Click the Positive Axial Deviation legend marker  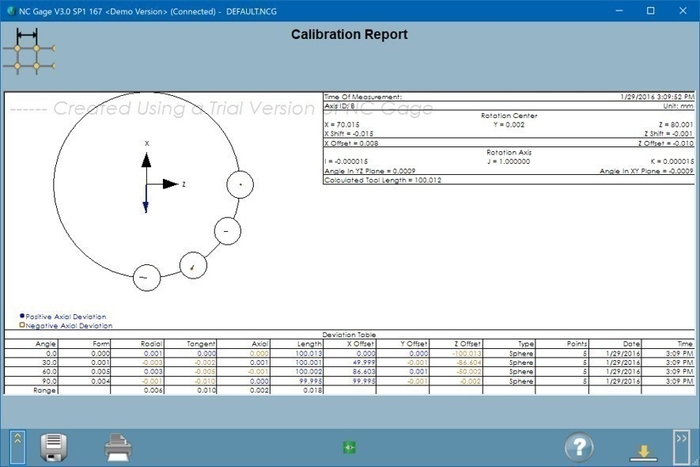click(22, 316)
